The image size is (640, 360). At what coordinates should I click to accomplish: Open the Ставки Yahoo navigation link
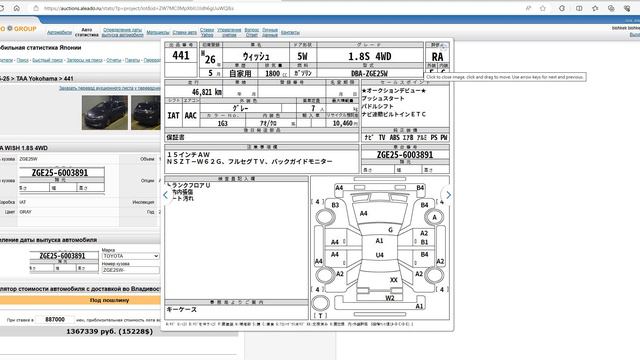click(207, 32)
